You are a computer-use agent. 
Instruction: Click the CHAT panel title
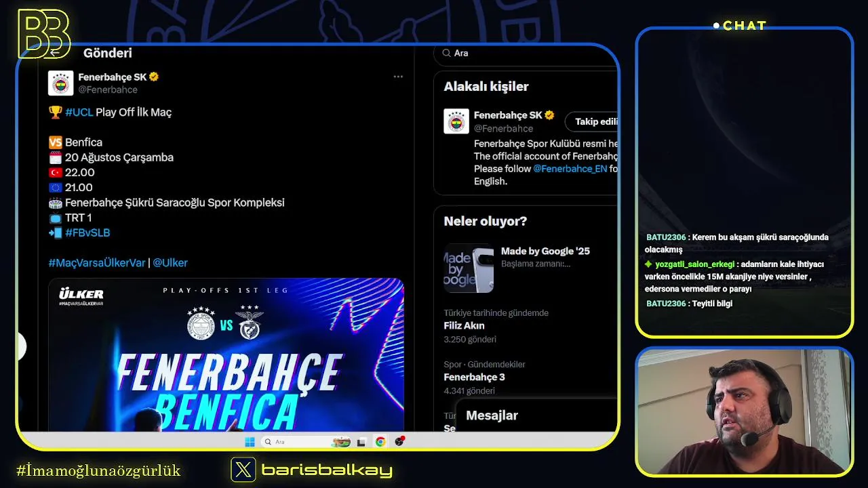745,26
